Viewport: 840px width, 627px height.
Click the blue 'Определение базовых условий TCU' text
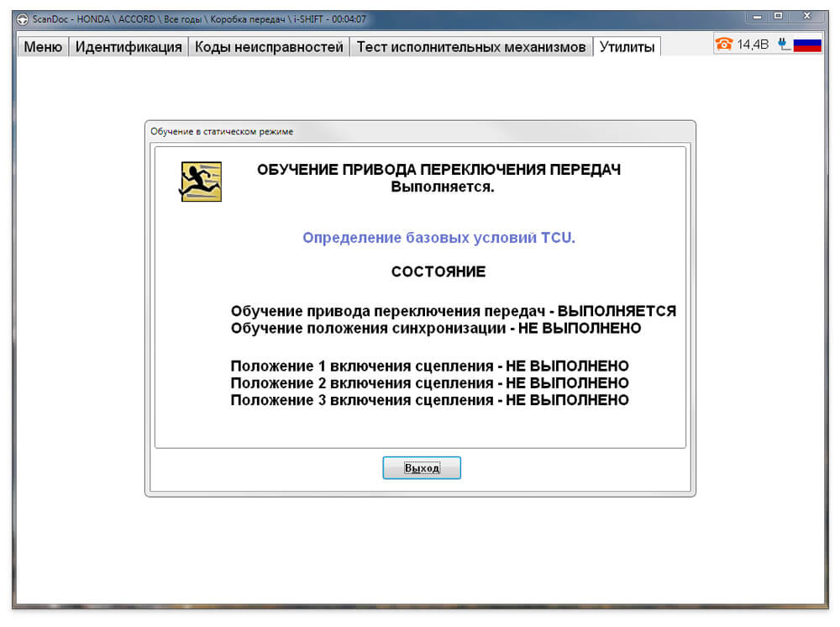pos(438,237)
